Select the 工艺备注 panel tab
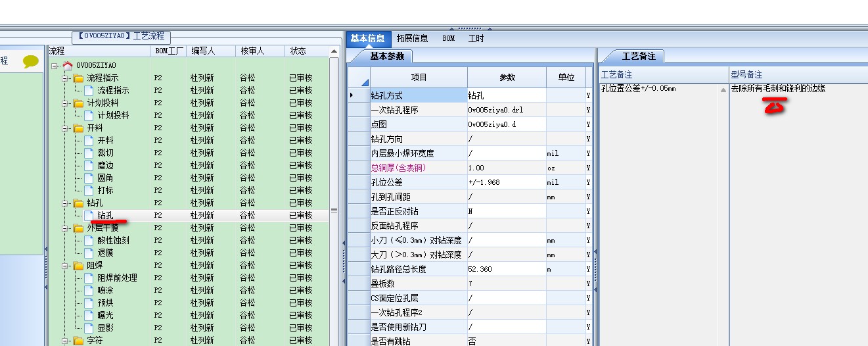The height and width of the screenshot is (346, 868). click(639, 57)
